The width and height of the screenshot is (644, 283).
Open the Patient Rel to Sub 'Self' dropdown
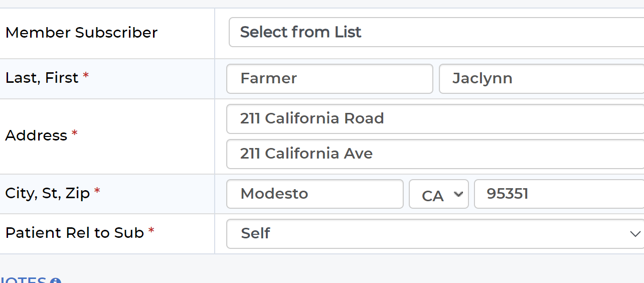pos(435,234)
